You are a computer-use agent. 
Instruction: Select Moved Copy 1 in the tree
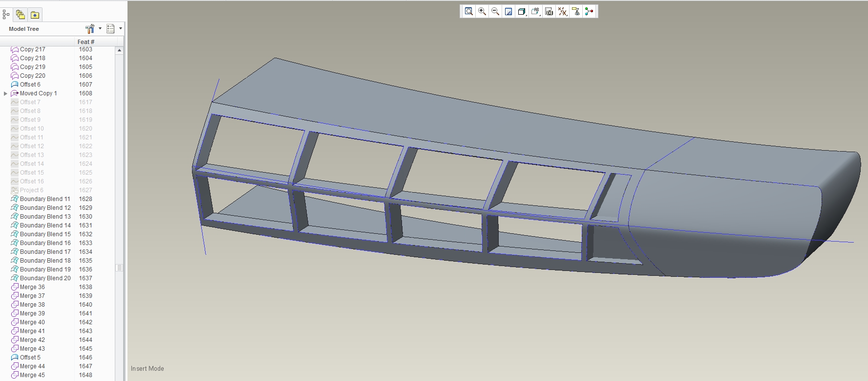pyautogui.click(x=38, y=93)
